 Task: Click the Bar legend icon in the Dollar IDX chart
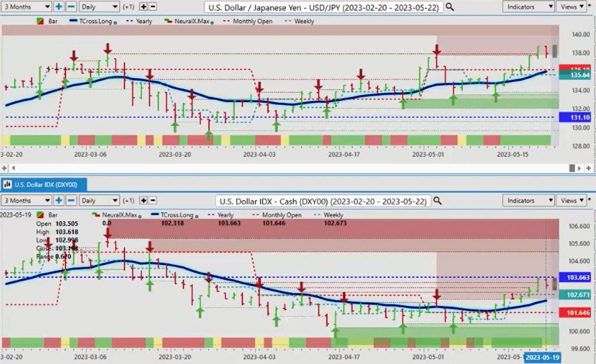(40, 215)
